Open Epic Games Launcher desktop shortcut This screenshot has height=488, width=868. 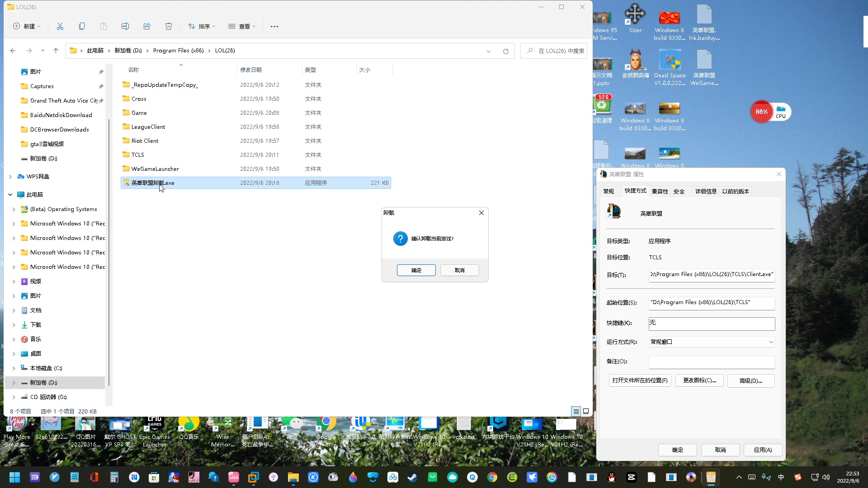pos(154,432)
